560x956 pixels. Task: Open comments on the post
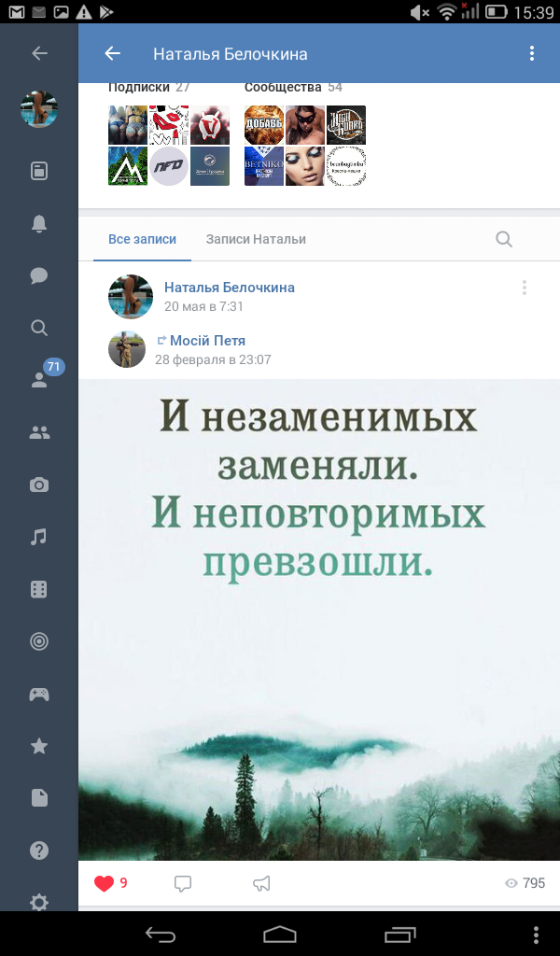(x=183, y=883)
